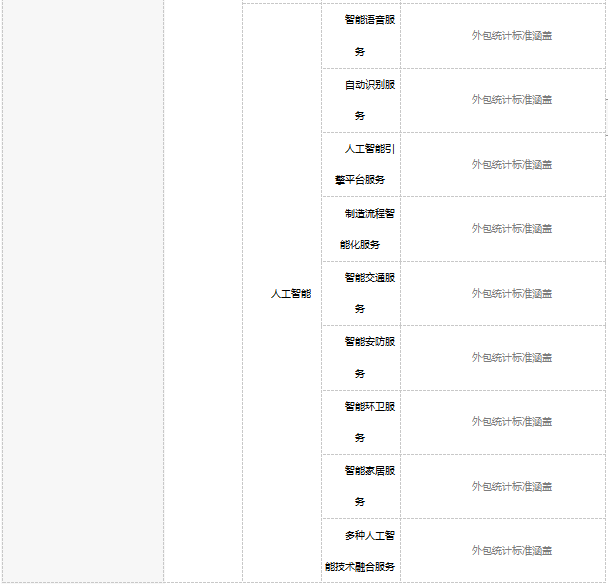Click the 制造流程智能化服务 cell
Image resolution: width=608 pixels, height=584 pixels.
[361, 229]
